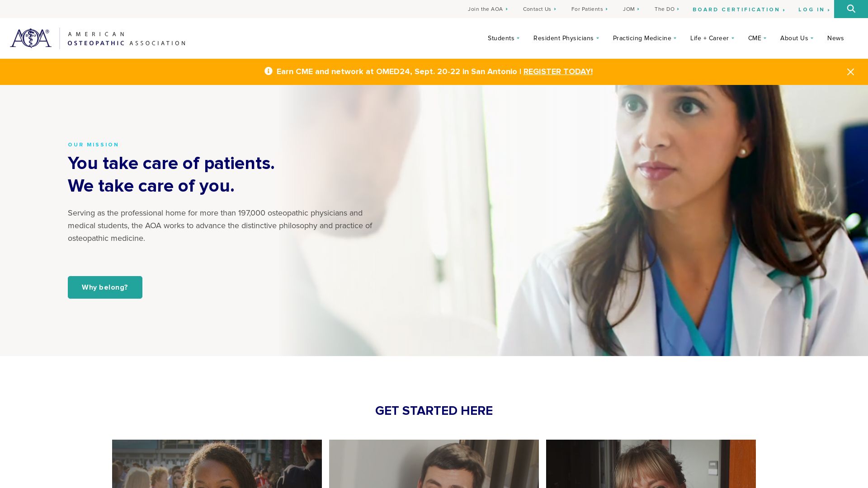The image size is (868, 488).
Task: Click the Why belong? button
Action: pyautogui.click(x=105, y=287)
